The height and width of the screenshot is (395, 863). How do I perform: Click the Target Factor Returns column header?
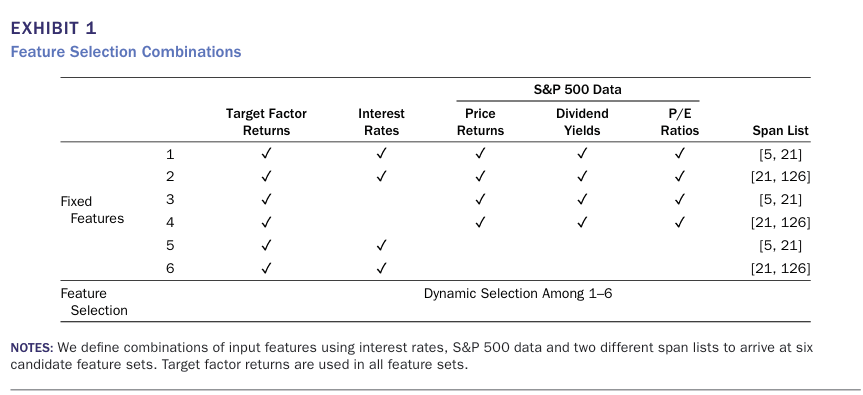tap(266, 122)
